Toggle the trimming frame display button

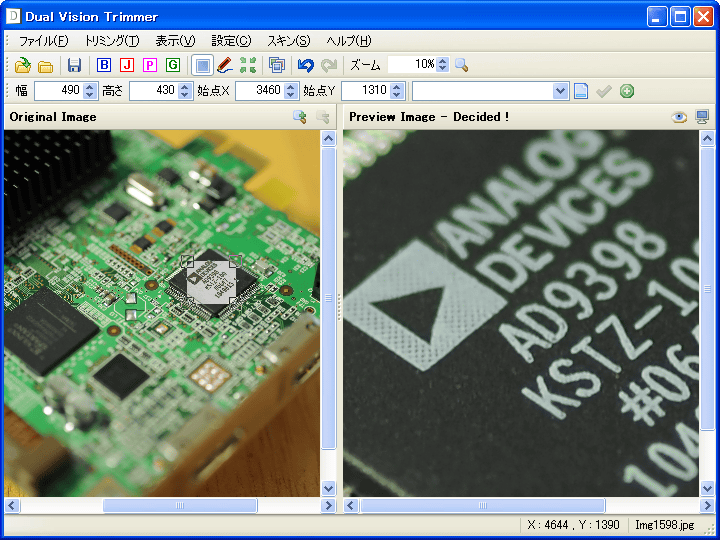202,65
